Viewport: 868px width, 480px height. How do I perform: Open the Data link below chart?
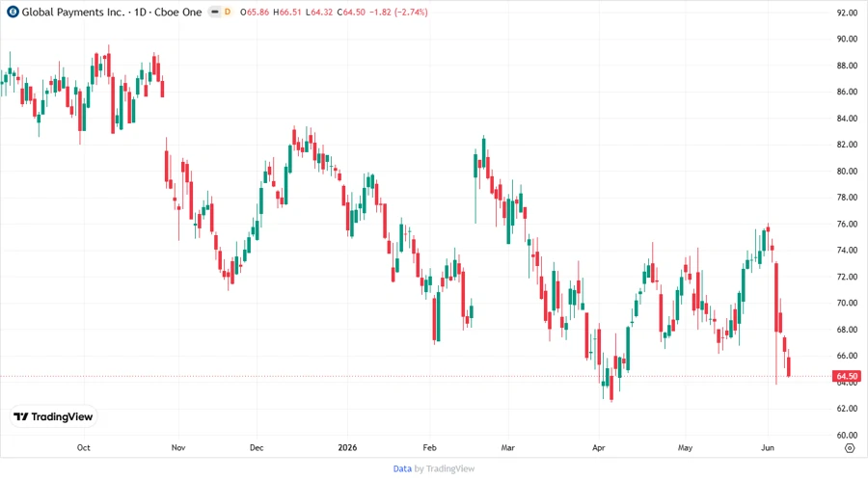click(x=402, y=468)
